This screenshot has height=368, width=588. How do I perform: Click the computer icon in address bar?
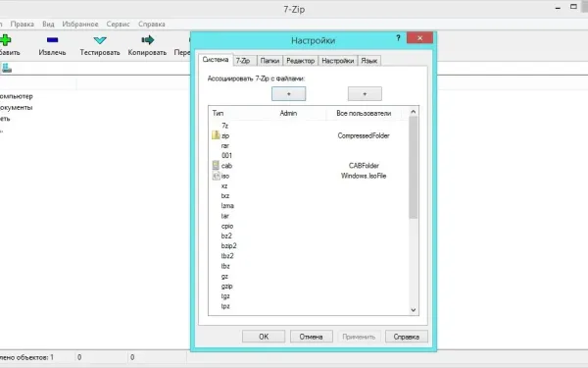click(7, 68)
